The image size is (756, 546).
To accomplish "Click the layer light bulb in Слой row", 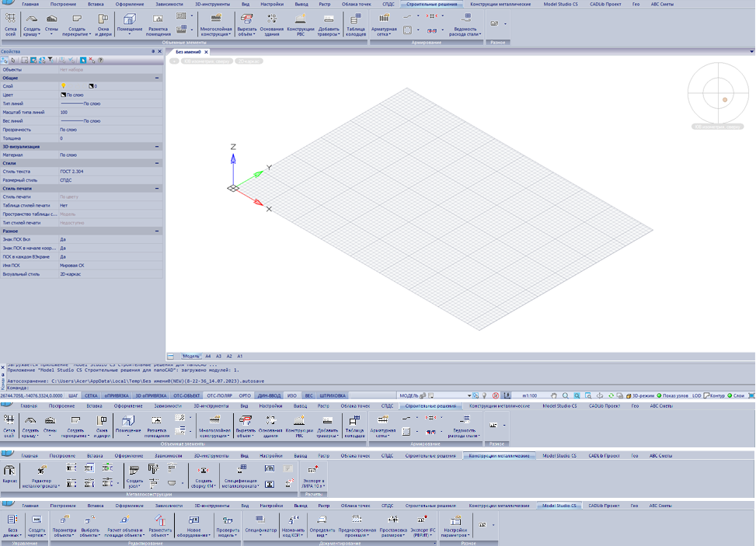I will pos(63,86).
